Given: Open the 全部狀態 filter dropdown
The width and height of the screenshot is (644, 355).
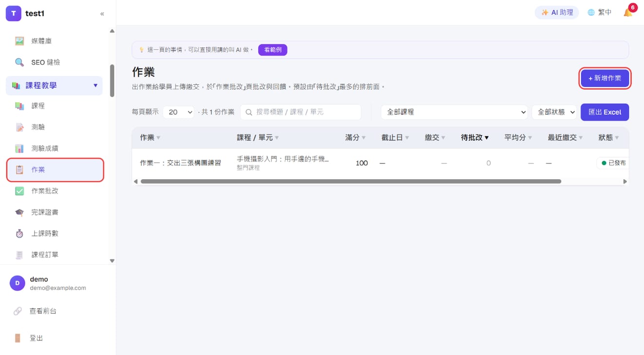Looking at the screenshot, I should tap(554, 112).
